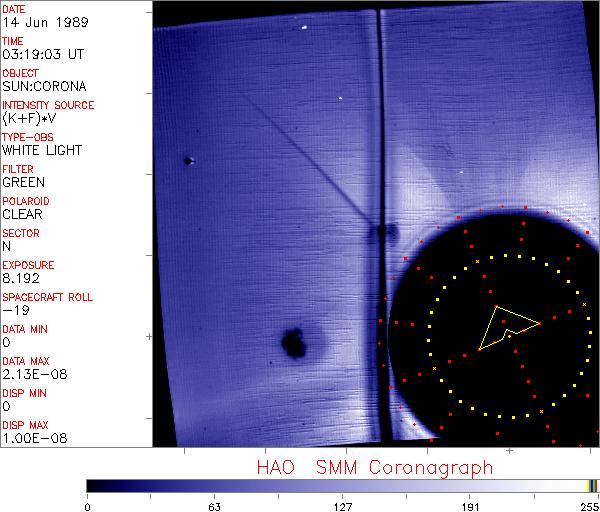Screen dimensions: 600x512
Task: Click the exposure value 8.192
Action: [x=22, y=278]
